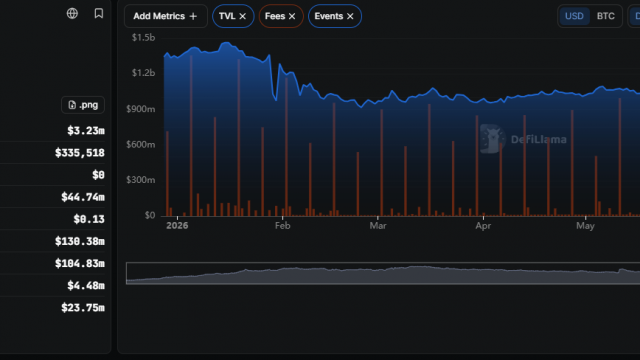Click the $600m y-axis label
Viewport: 640px width, 360px height.
coord(140,144)
